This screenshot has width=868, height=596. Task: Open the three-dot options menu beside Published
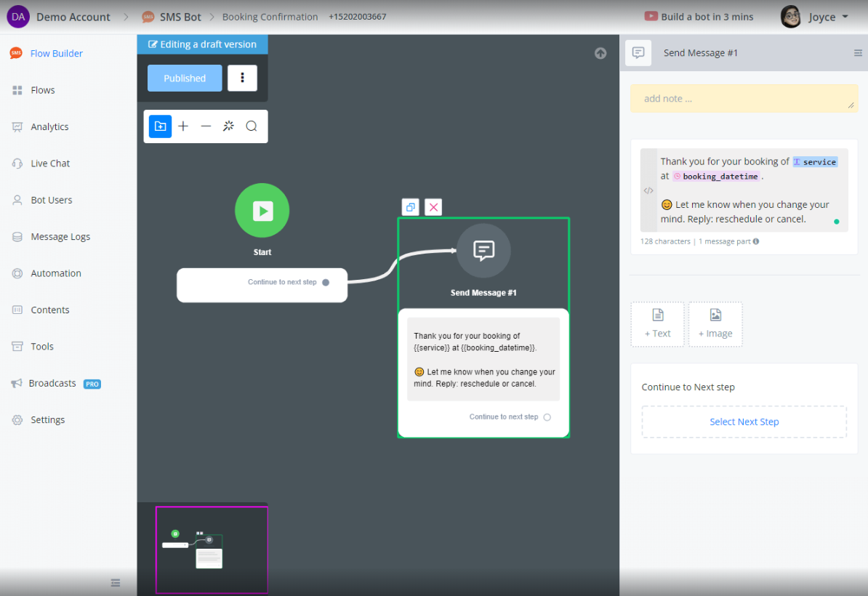(242, 78)
